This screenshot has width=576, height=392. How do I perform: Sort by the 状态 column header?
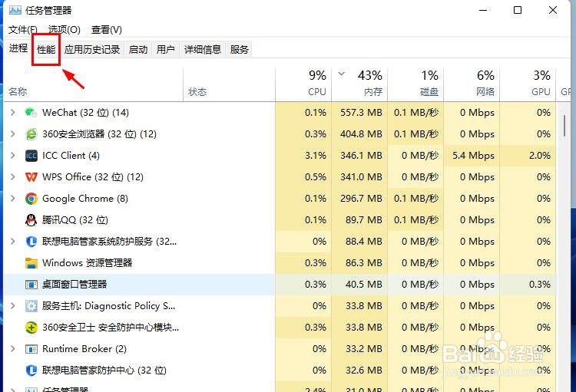(x=229, y=84)
